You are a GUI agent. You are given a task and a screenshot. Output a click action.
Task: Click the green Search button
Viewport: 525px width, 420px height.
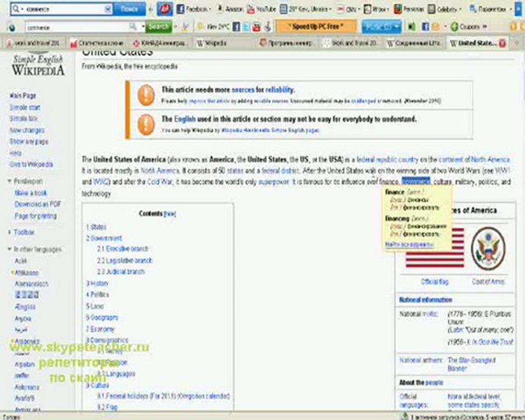coord(158,26)
